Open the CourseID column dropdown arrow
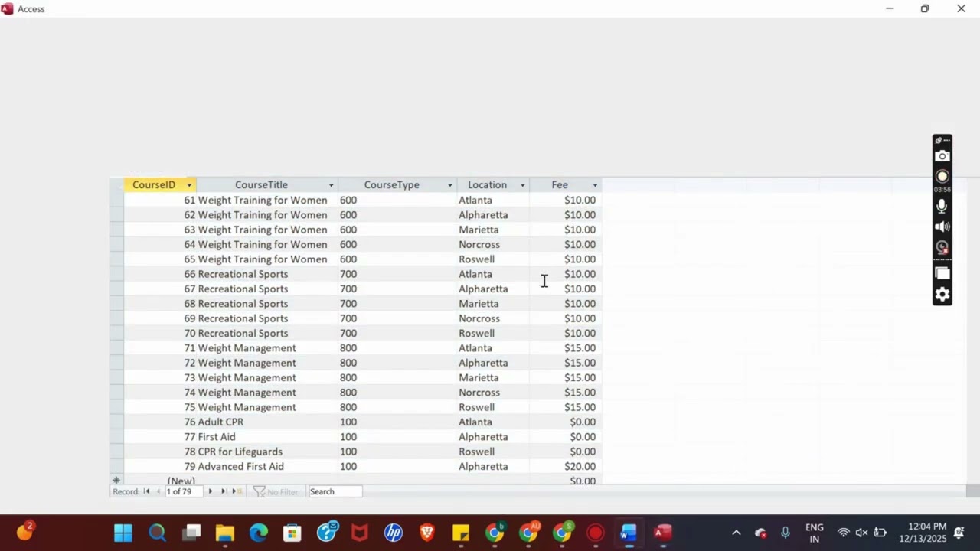 point(189,185)
